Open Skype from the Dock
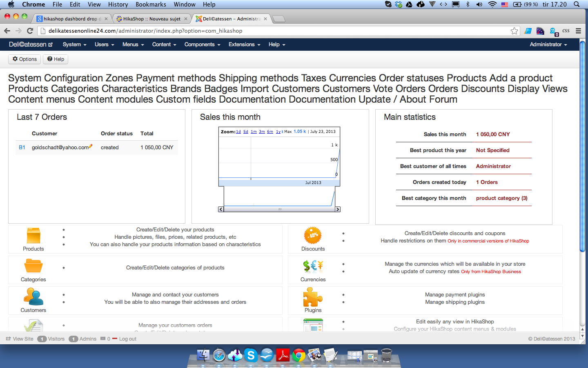The height and width of the screenshot is (368, 588). 251,355
